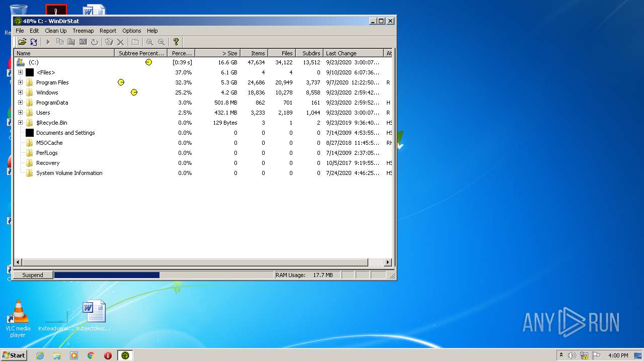
Task: Select the Documents and Settings row
Action: (203, 133)
